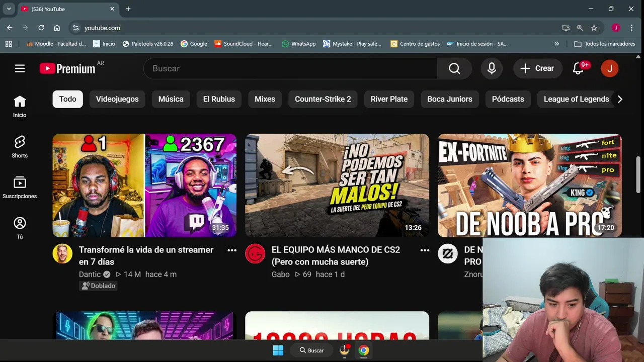Open Gabo channel avatar
Viewport: 644px width, 362px height.
pyautogui.click(x=255, y=253)
